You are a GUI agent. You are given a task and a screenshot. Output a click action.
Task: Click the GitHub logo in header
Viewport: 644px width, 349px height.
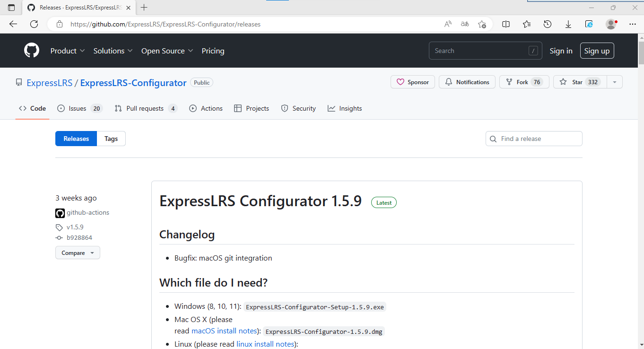coord(32,51)
